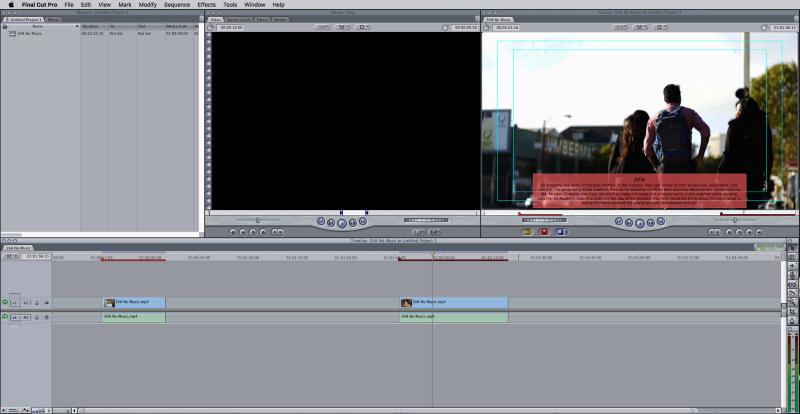Select the Pen tool in tool palette

click(x=791, y=316)
